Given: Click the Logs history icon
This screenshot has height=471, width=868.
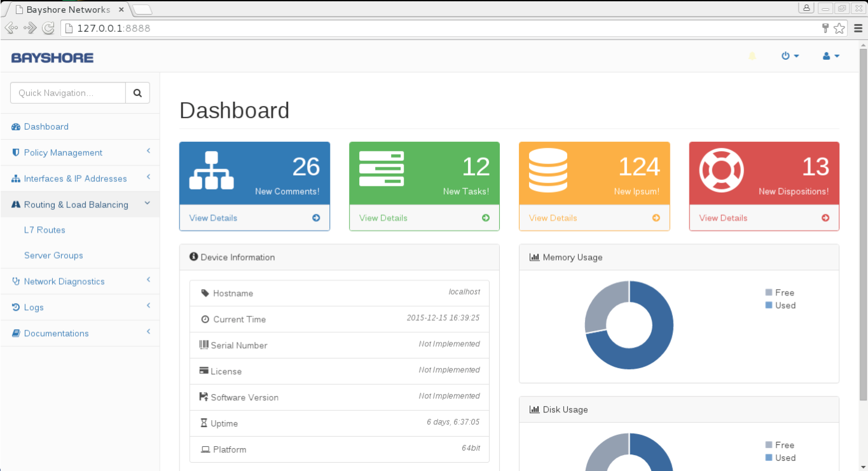Looking at the screenshot, I should (x=16, y=307).
